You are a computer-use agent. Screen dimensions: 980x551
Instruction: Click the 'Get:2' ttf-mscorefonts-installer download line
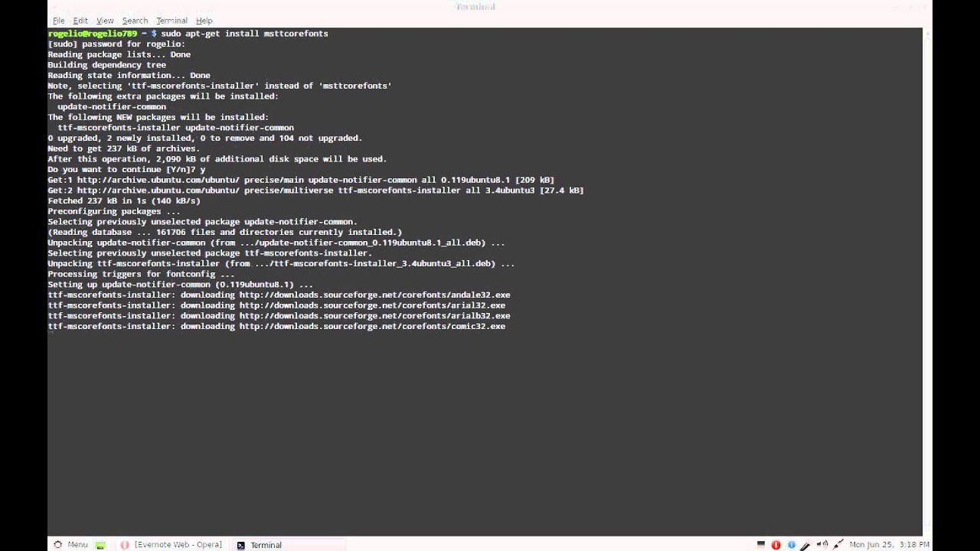pyautogui.click(x=315, y=191)
